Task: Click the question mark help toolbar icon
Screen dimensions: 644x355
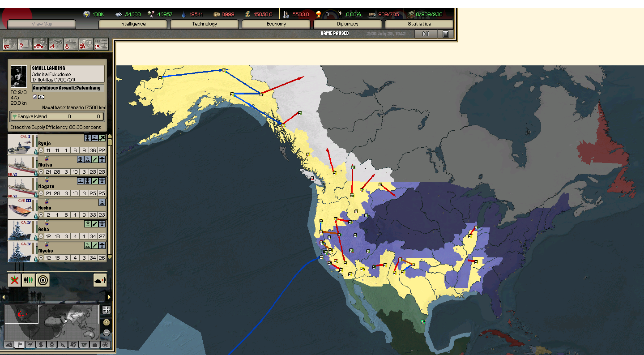Action: coord(25,44)
